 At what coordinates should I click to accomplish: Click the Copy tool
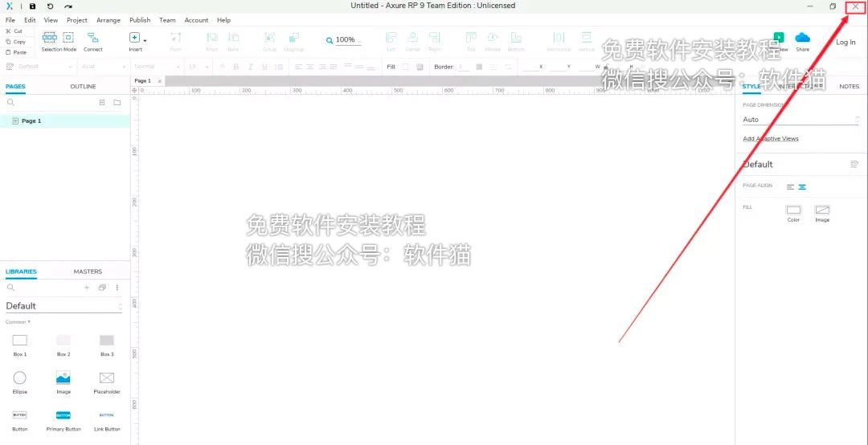click(x=15, y=42)
